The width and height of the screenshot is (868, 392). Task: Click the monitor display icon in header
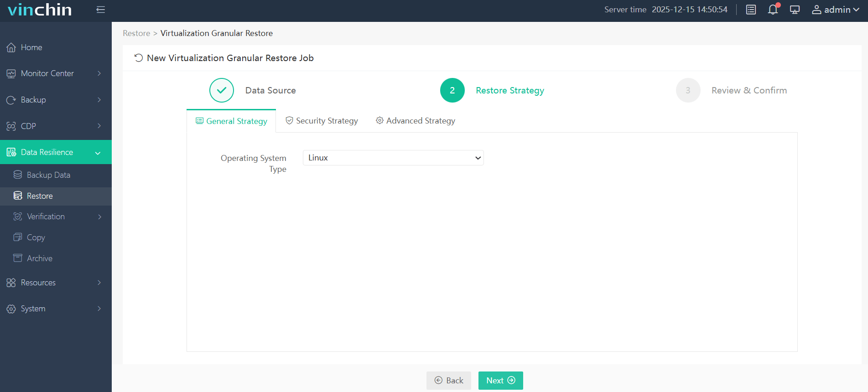[795, 10]
